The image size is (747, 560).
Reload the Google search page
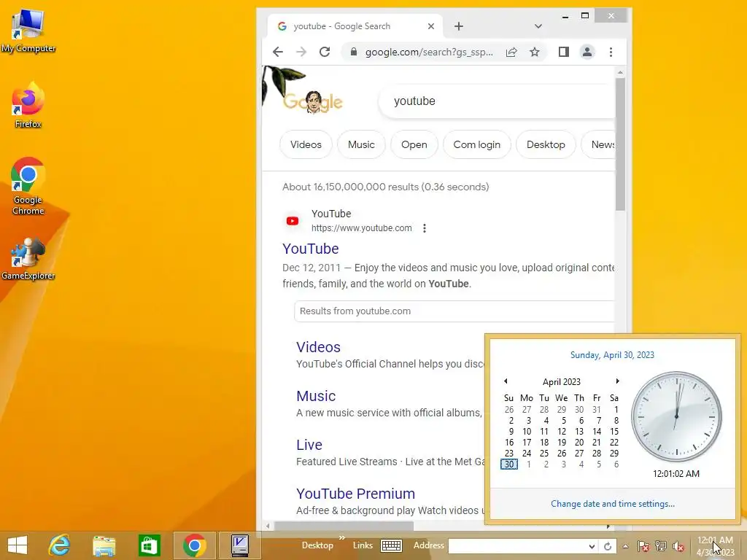(x=325, y=52)
